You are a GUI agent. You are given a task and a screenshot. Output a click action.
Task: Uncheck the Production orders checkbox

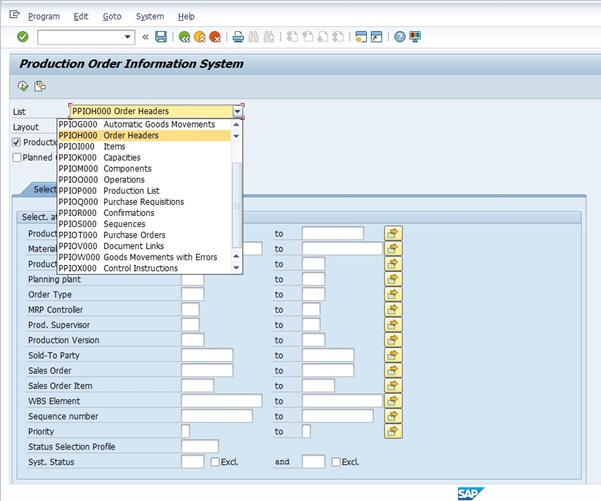pyautogui.click(x=16, y=142)
